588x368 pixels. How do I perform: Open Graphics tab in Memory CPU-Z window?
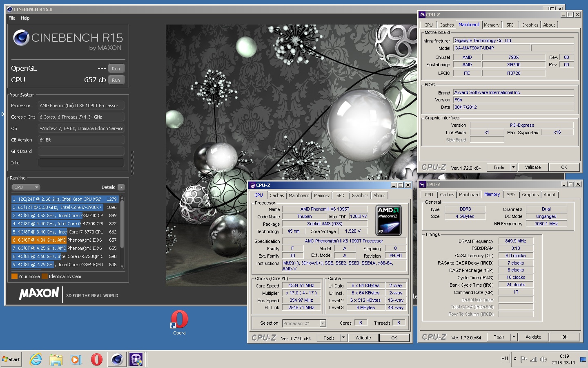pos(530,195)
